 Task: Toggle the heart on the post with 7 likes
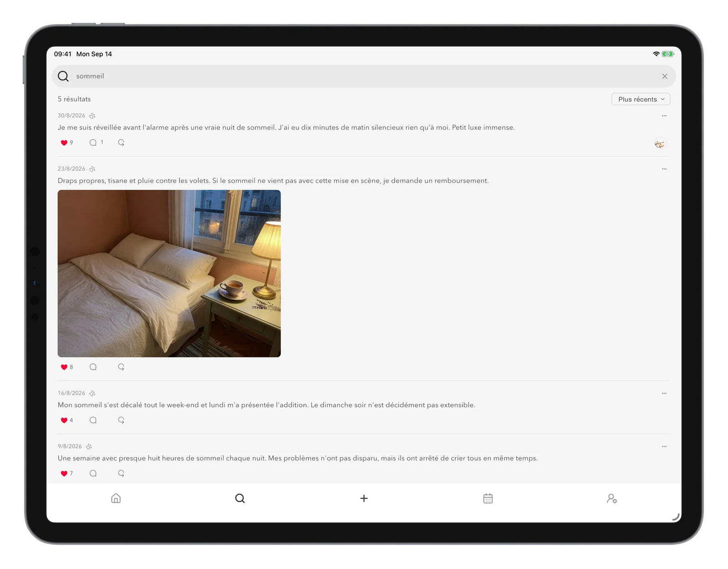[x=64, y=473]
